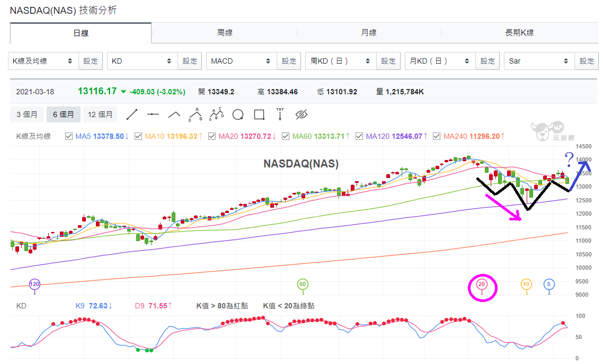Uncheck the MA240 moving average checkbox

click(x=437, y=136)
